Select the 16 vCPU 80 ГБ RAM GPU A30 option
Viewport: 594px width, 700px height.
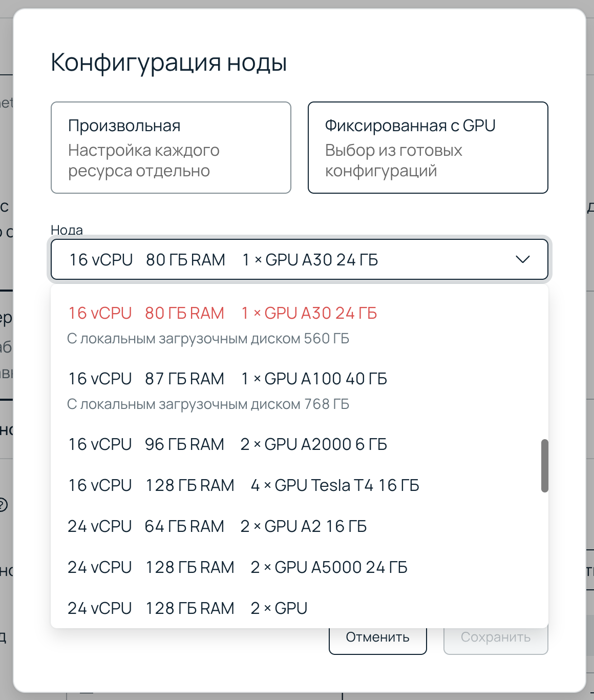coord(223,313)
